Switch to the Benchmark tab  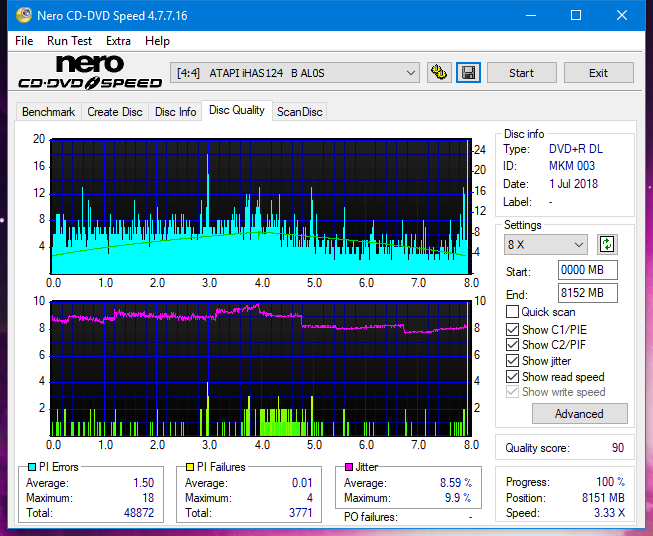(x=49, y=112)
